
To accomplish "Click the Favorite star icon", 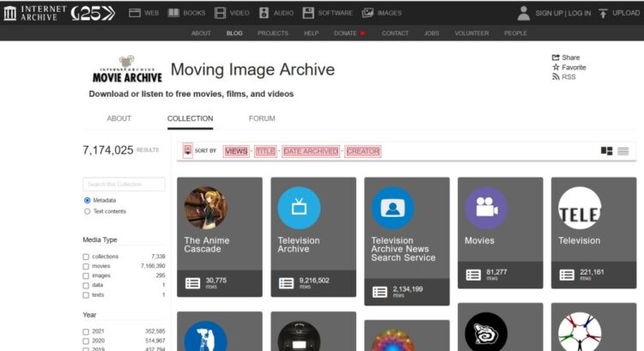I will point(556,67).
